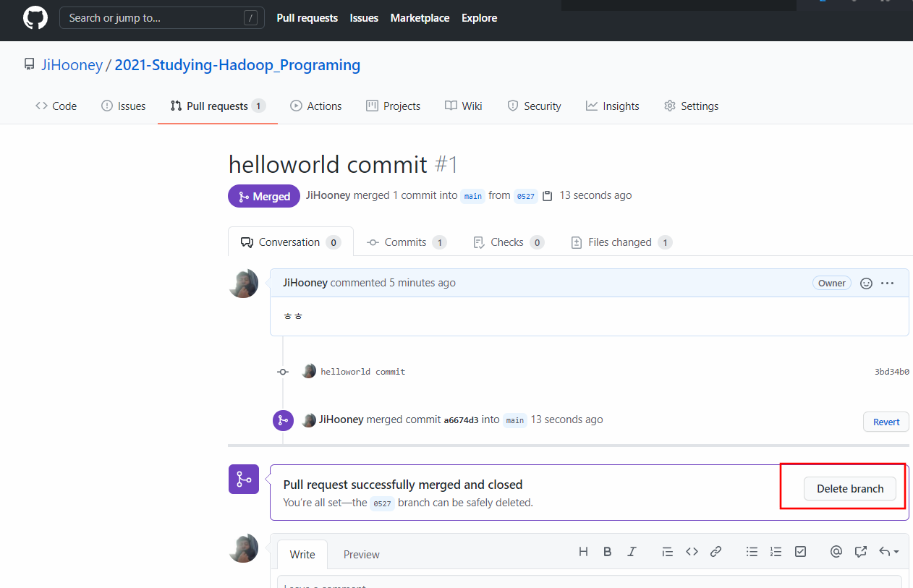Open the saved replies dropdown arrow
The height and width of the screenshot is (588, 913).
coord(888,552)
